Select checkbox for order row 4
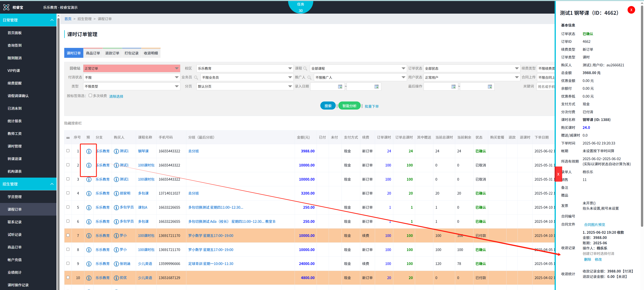 click(68, 193)
